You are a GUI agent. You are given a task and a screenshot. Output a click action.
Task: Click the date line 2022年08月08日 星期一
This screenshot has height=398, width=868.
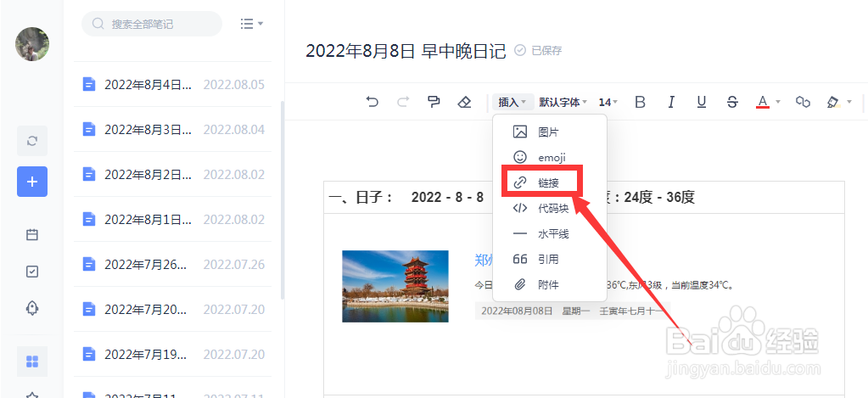573,311
